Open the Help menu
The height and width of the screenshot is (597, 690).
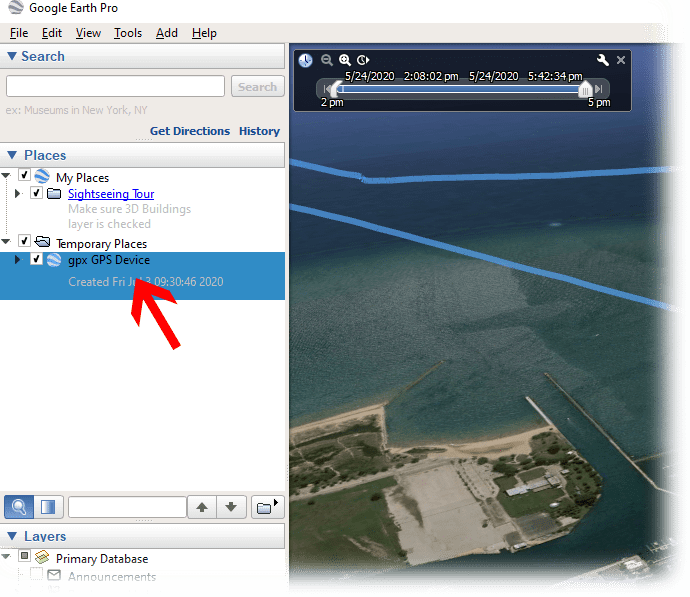coord(204,33)
